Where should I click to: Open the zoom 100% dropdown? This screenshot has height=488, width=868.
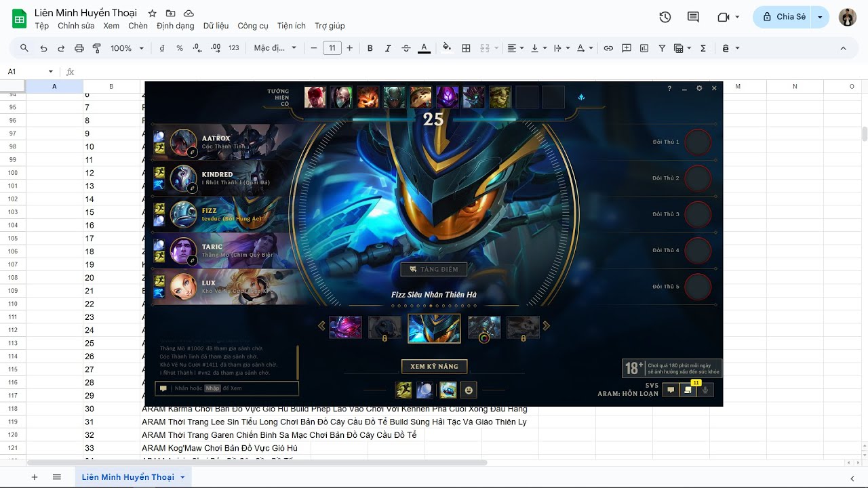coord(127,48)
